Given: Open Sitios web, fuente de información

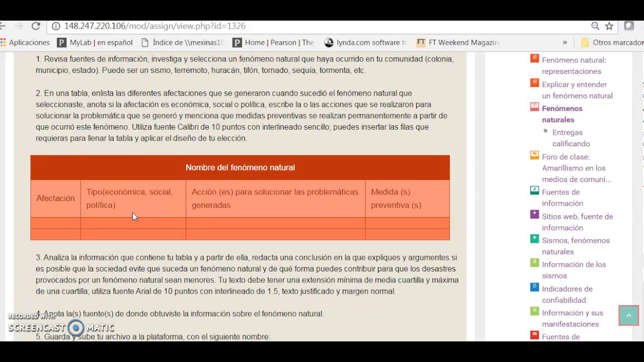Looking at the screenshot, I should point(577,222).
